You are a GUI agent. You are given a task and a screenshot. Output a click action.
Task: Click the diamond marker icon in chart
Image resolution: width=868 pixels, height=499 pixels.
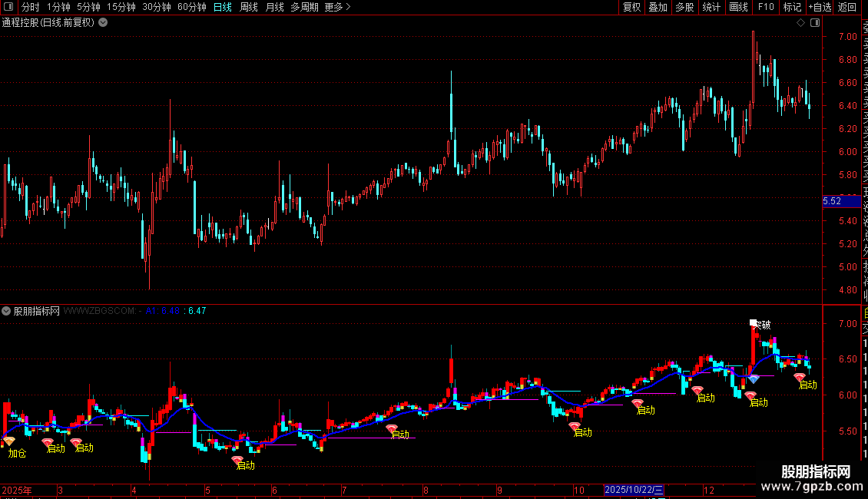tap(800, 23)
